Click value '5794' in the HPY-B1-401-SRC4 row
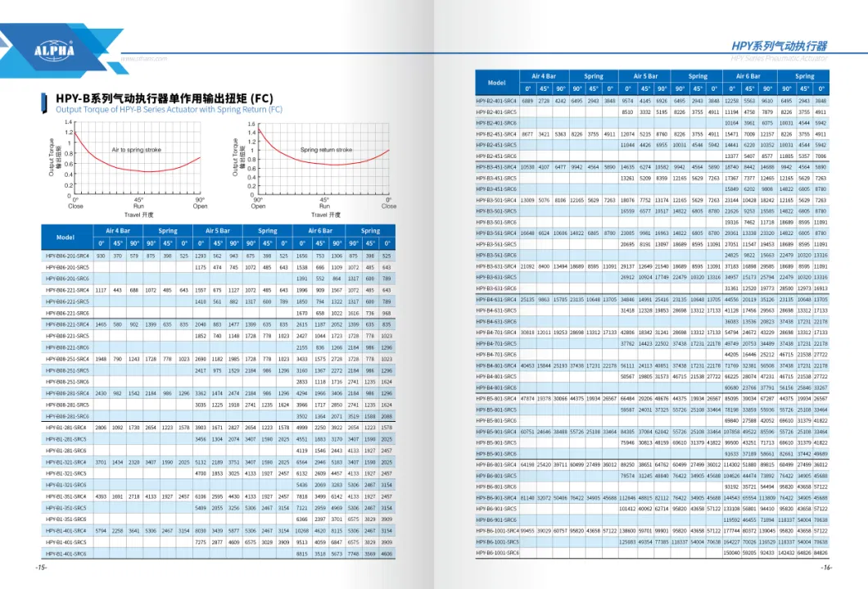Viewport: 868px width, 589px height. (101, 531)
